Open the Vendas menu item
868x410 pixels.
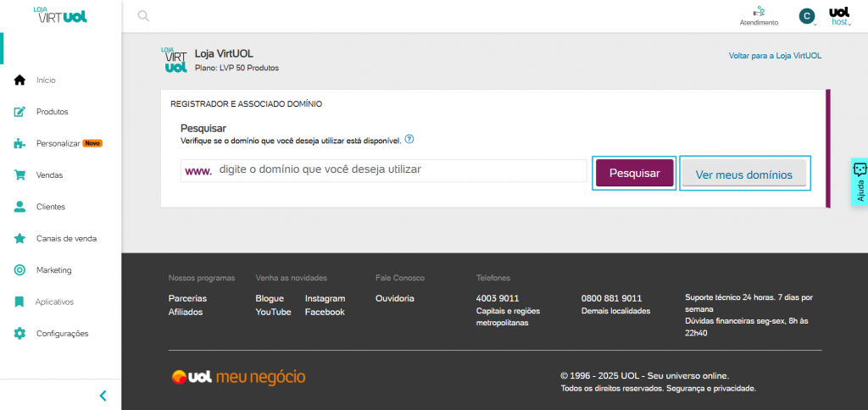click(x=49, y=175)
